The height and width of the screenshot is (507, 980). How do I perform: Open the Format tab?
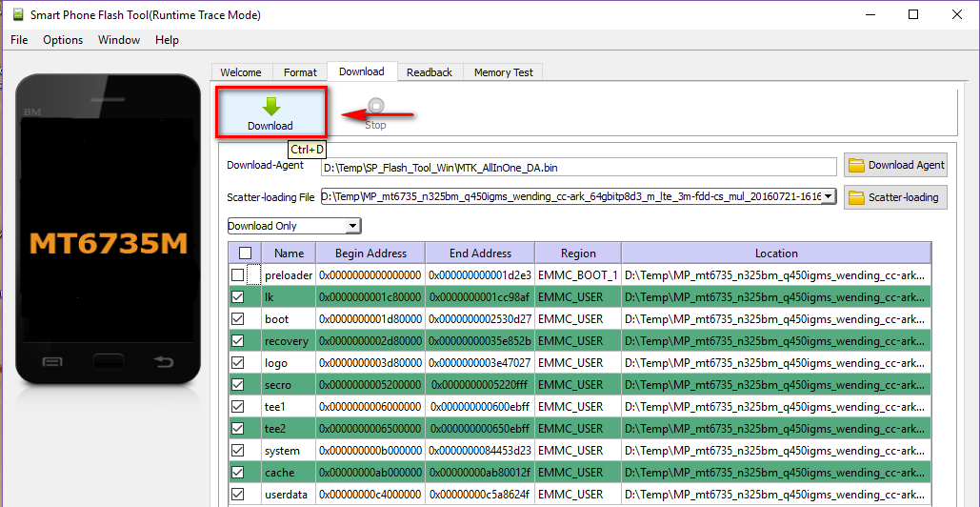pos(300,72)
